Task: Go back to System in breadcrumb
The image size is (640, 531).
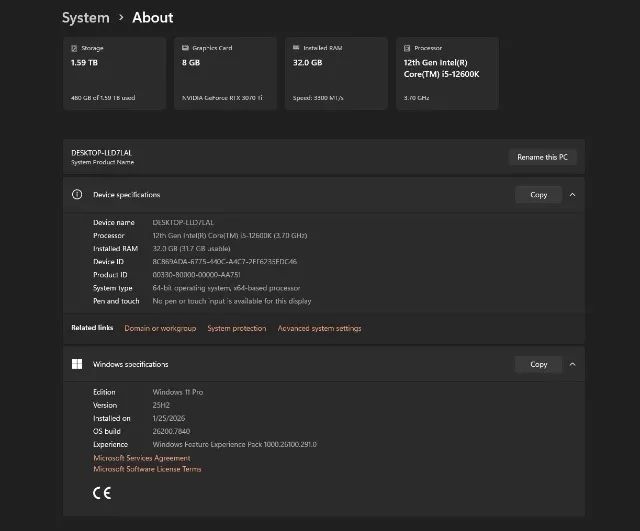Action: [x=86, y=17]
